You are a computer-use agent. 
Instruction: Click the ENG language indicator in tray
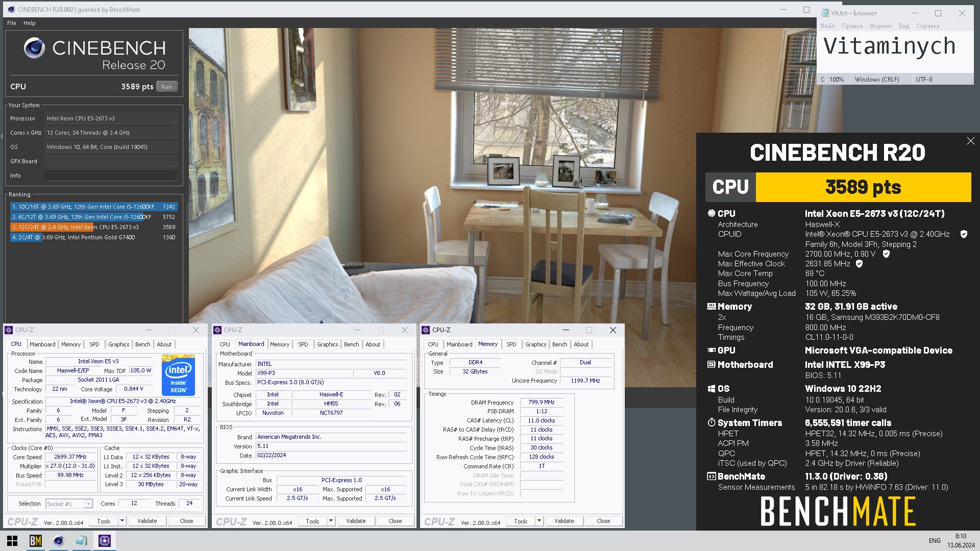point(935,541)
